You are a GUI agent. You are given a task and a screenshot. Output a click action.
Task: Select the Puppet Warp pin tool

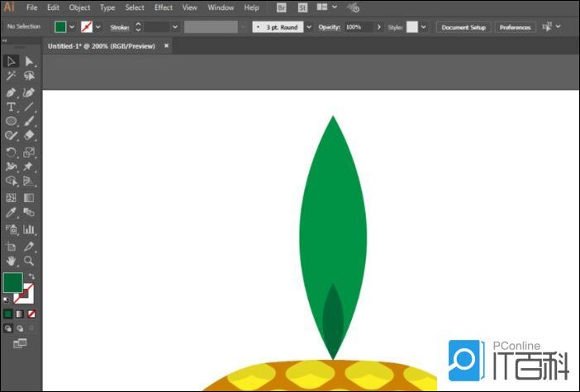pos(29,167)
